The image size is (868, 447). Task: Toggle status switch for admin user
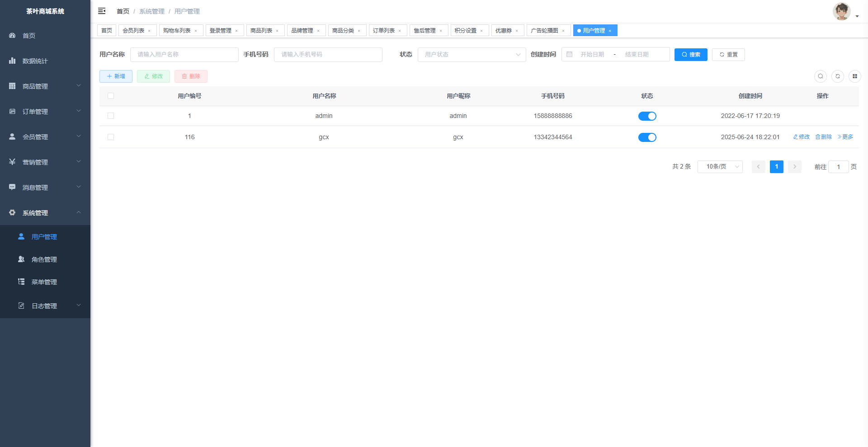click(x=647, y=116)
